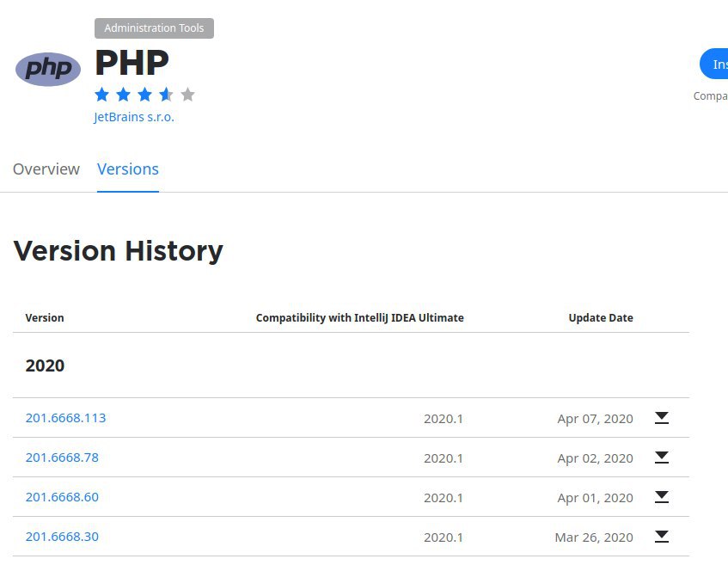Click the Version History heading
Screen dimensions: 728x565
pos(119,251)
